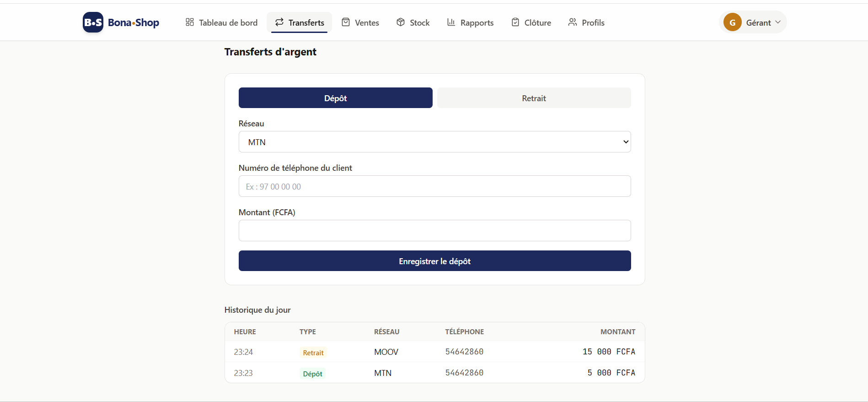Open the Rapports section

(471, 22)
